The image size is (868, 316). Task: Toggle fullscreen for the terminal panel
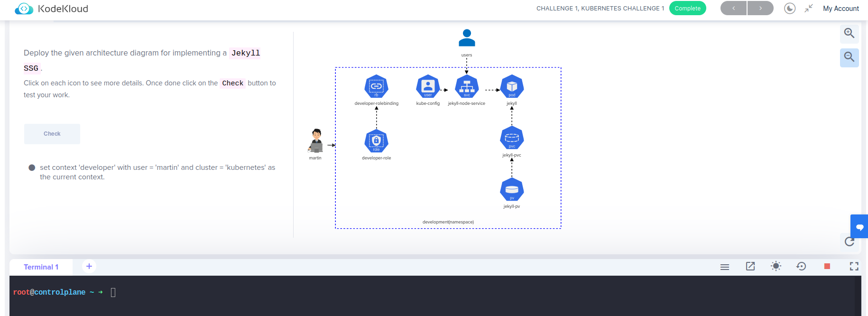pos(854,266)
